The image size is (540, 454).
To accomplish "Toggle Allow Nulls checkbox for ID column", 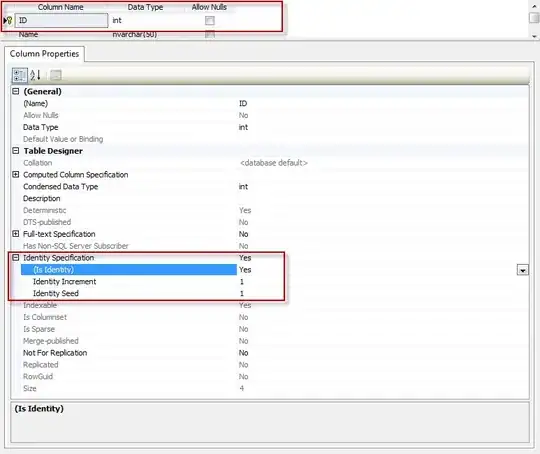I will pos(209,21).
